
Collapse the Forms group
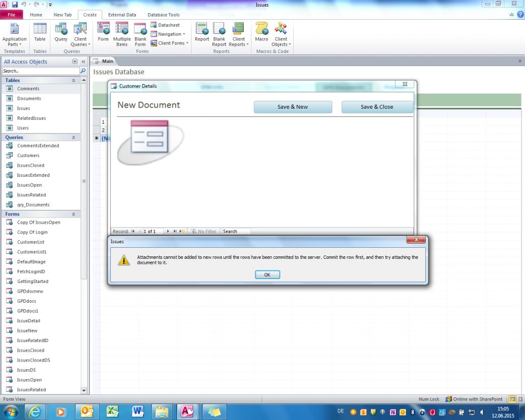pos(73,214)
